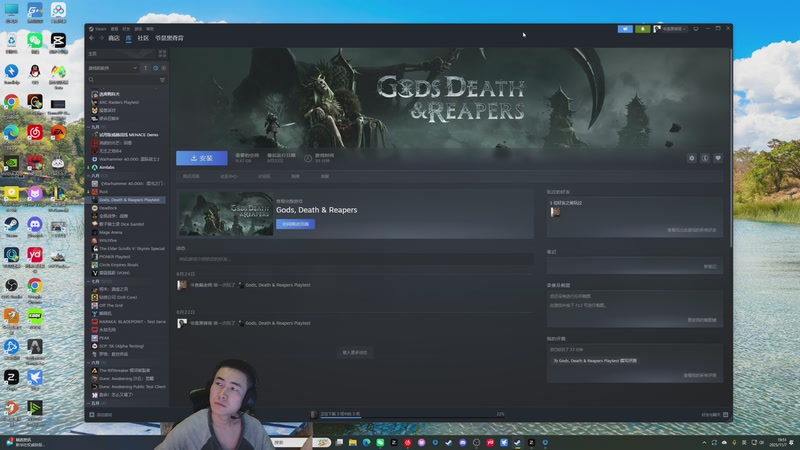Open Gods, Death & Reapers thumbnail
Screen dimensions: 800x450
pos(226,214)
